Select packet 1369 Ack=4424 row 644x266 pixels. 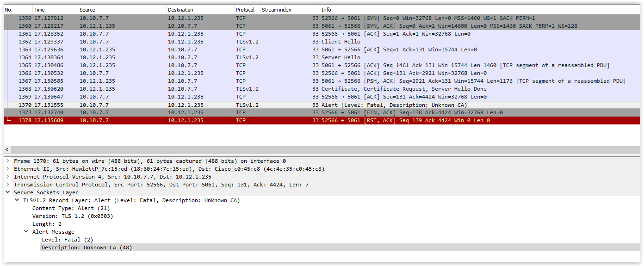(x=322, y=97)
